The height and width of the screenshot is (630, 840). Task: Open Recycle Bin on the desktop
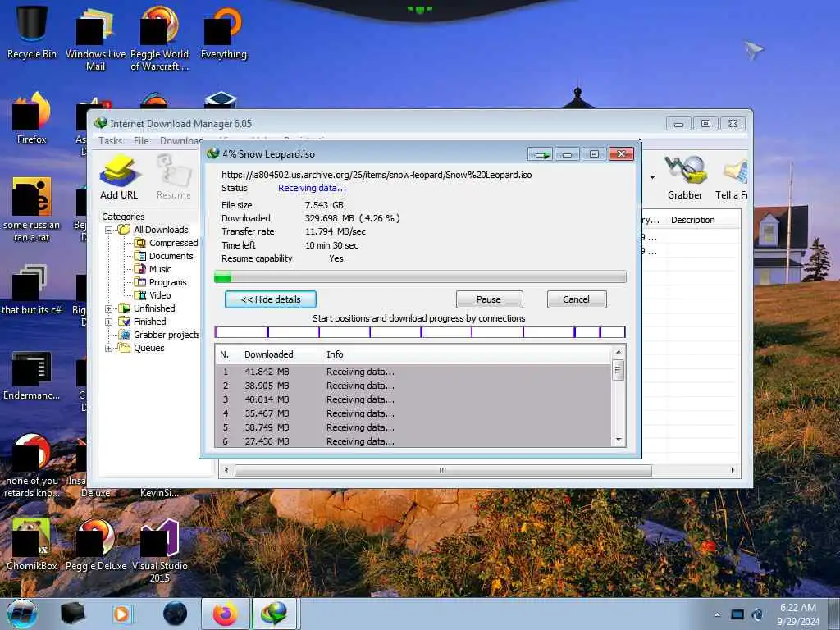tap(32, 32)
